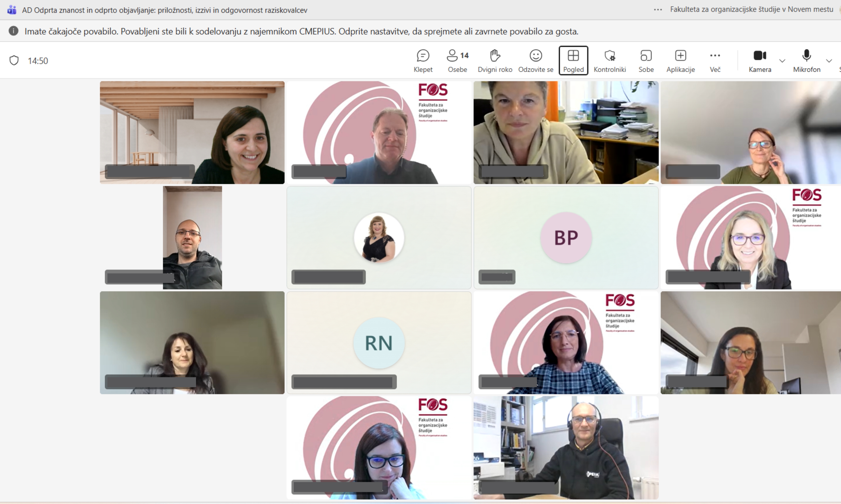Expand the camera options chevron

click(x=782, y=61)
